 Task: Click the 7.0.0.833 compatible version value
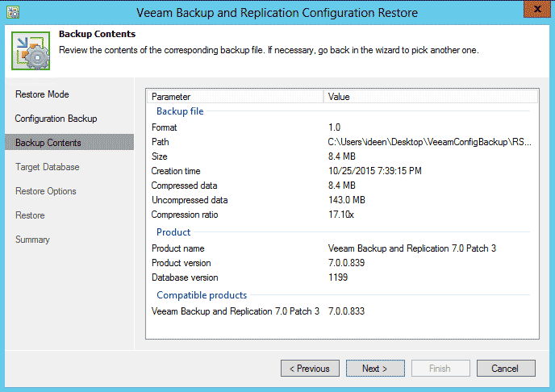point(347,311)
